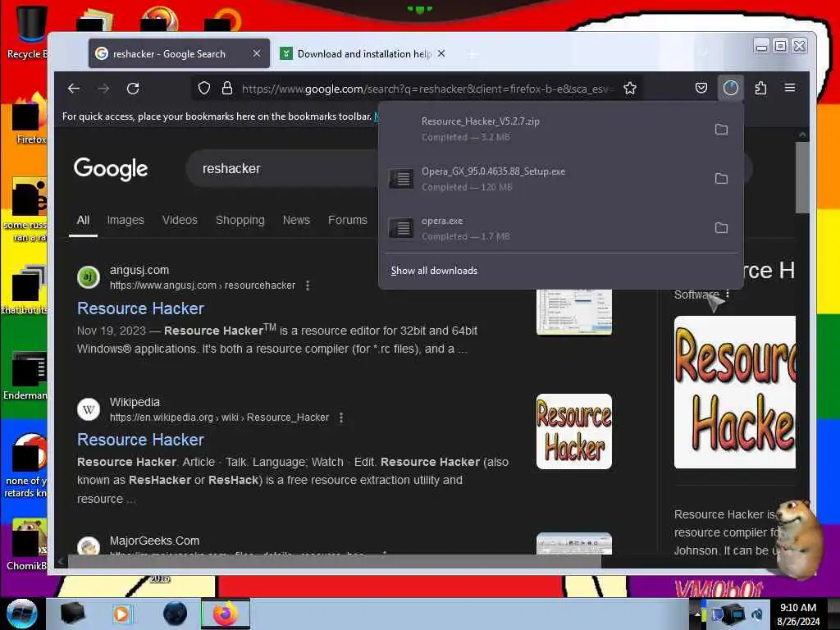Screen dimensions: 840x630
Task: Click the Firefox taskbar button
Action: coord(226,614)
